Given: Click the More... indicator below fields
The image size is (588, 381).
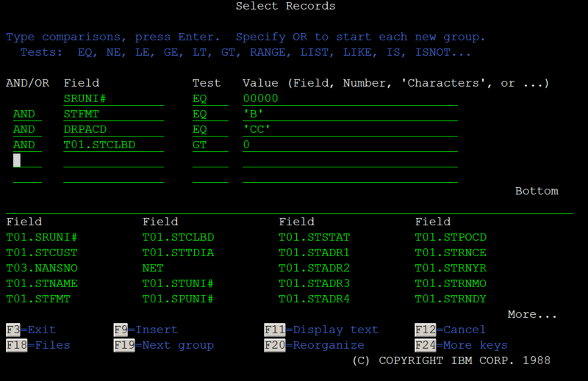Looking at the screenshot, I should (x=532, y=314).
